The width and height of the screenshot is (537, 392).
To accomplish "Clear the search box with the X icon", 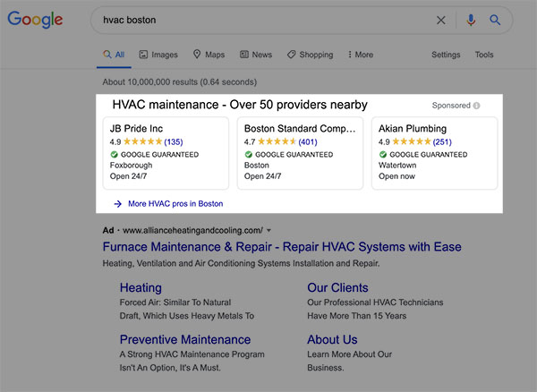I will [441, 21].
